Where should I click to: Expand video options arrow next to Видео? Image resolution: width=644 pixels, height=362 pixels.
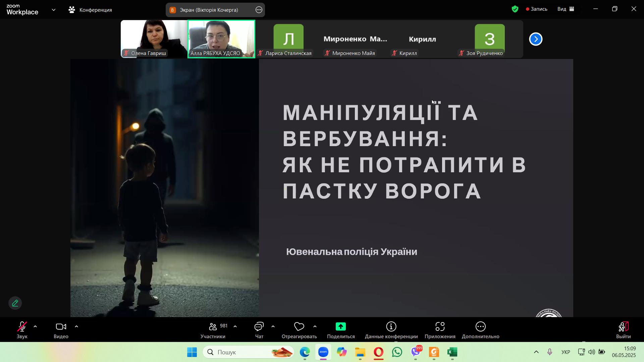(76, 326)
